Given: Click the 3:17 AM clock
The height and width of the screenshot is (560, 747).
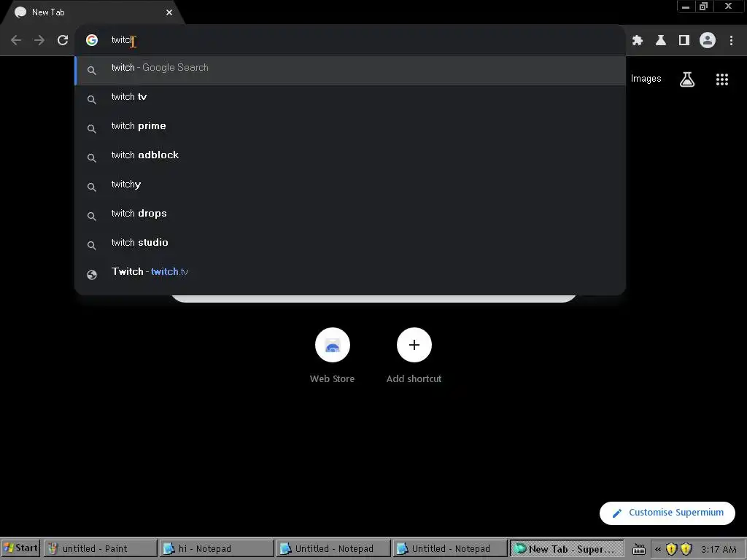Looking at the screenshot, I should tap(719, 549).
